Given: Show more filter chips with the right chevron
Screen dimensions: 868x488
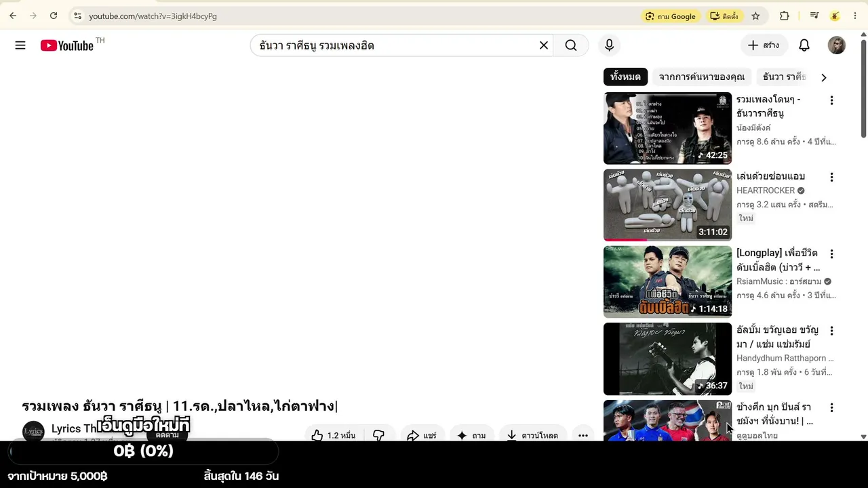Looking at the screenshot, I should pyautogui.click(x=824, y=77).
